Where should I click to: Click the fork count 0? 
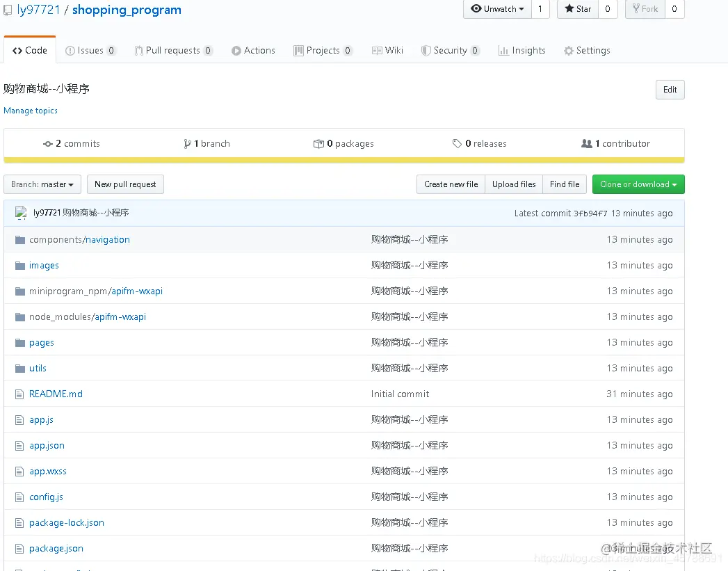click(674, 9)
